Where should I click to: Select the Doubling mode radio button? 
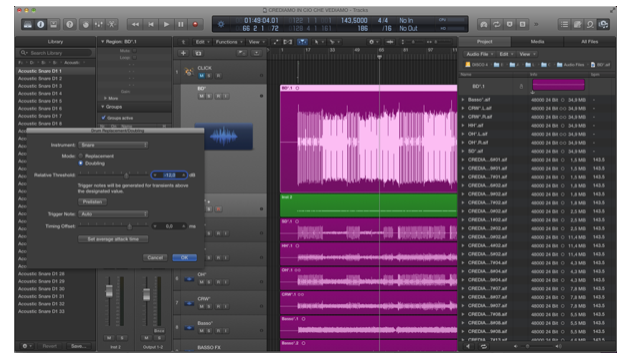(x=81, y=163)
